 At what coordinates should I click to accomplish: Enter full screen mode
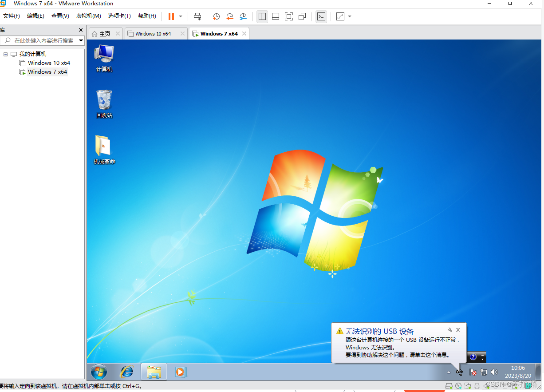(289, 16)
